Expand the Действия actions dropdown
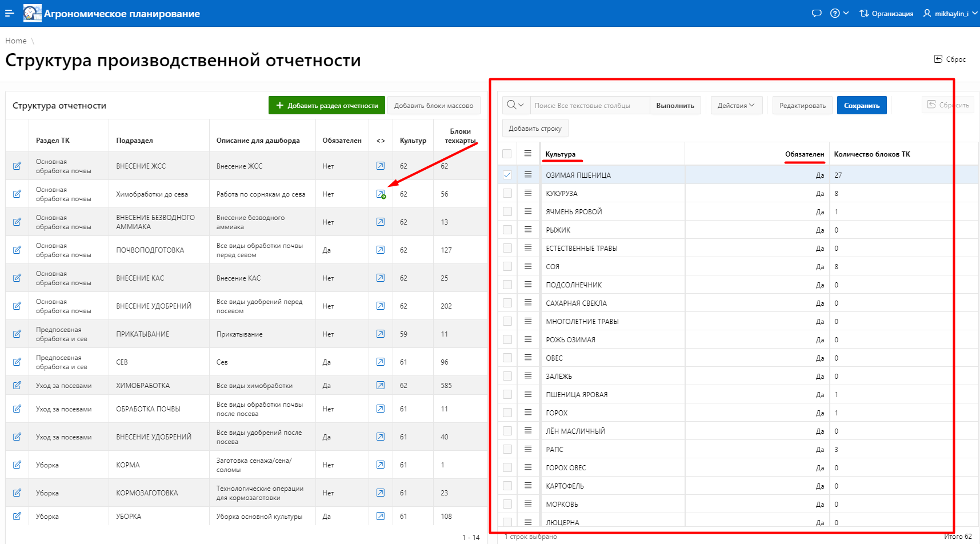The height and width of the screenshot is (544, 980). click(736, 105)
